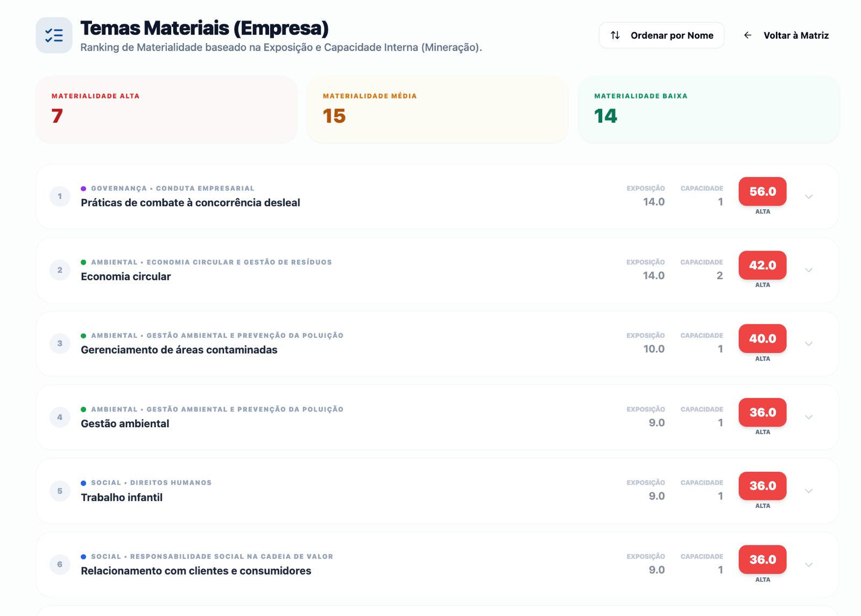Viewport: 861px width, 616px height.
Task: Click the back arrow icon
Action: (747, 36)
